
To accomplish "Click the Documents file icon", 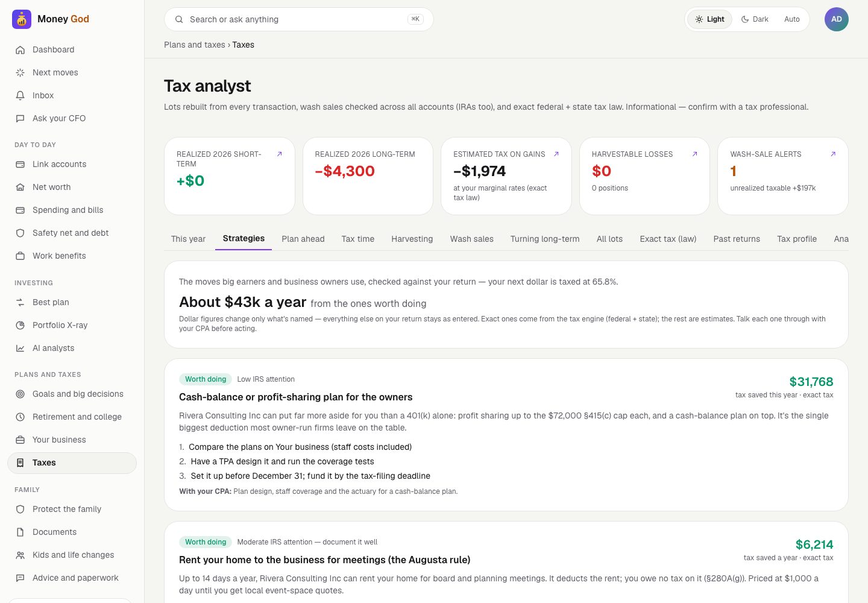I will tap(20, 532).
